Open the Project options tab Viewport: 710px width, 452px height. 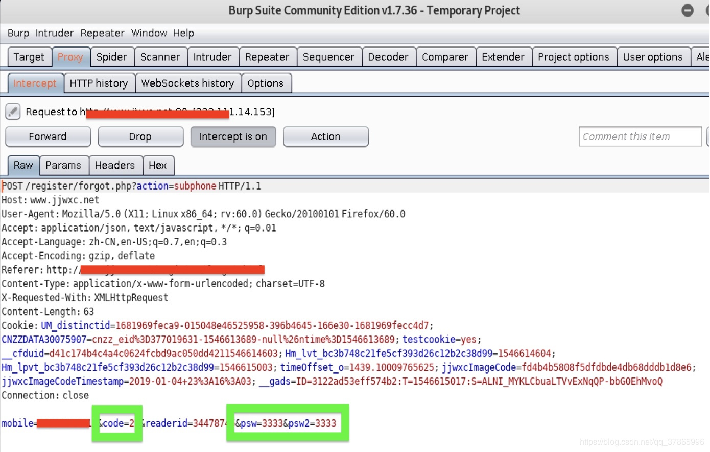[574, 57]
